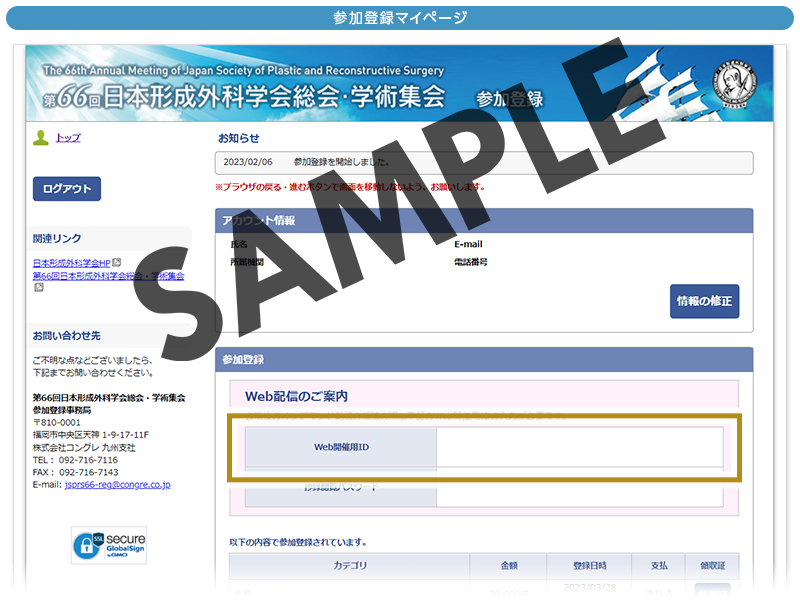Screen dimensions: 800x605
Task: Click the FAX: 092-716-7143 text
Action: click(76, 472)
